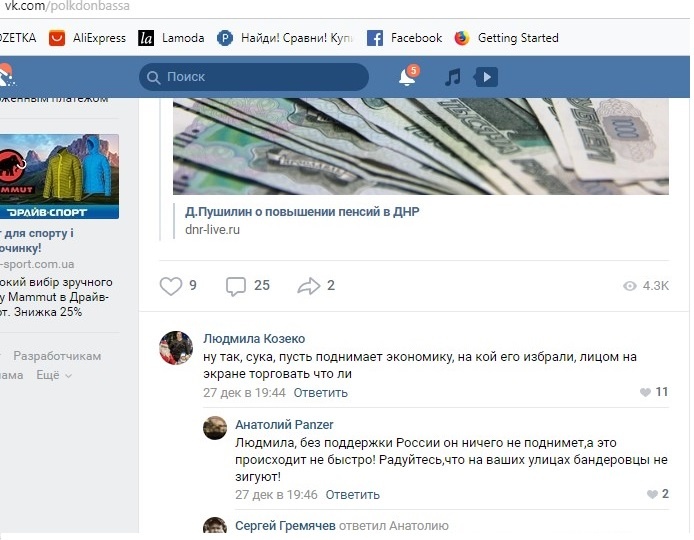Open the Д.Пушилин о повышении пенсий article link
The width and height of the screenshot is (694, 540).
pos(302,212)
